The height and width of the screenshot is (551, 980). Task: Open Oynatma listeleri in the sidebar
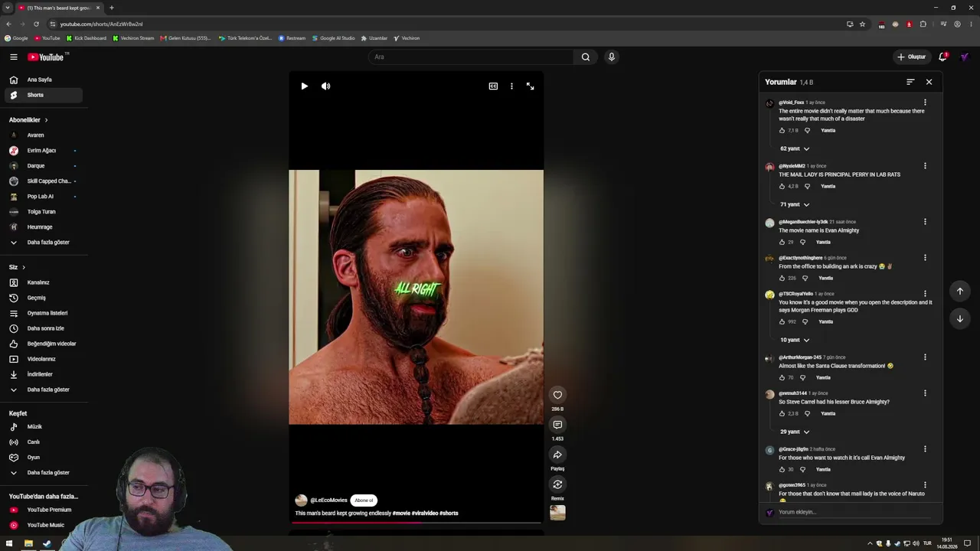pos(45,313)
